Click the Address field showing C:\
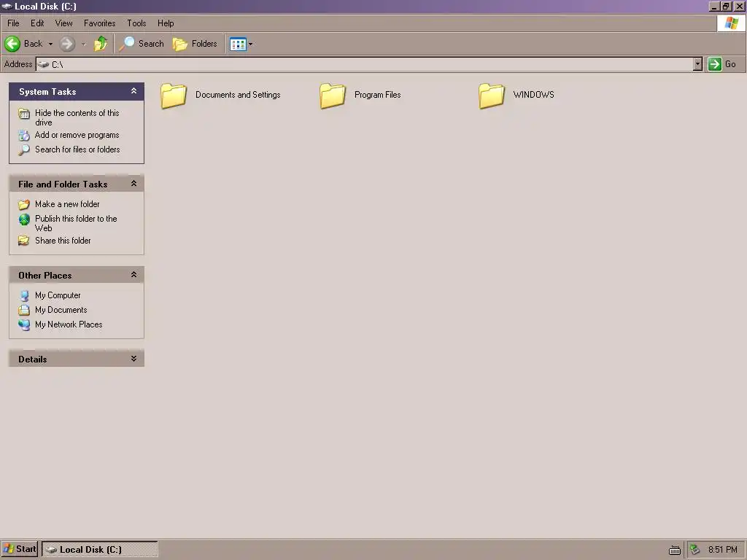The height and width of the screenshot is (560, 747). (365, 64)
